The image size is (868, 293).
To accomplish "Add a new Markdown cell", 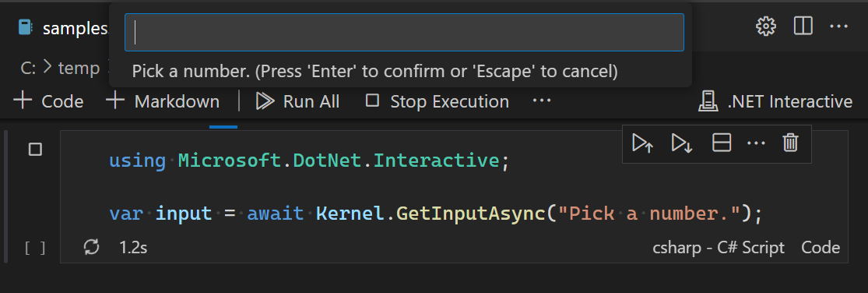I will pos(162,101).
